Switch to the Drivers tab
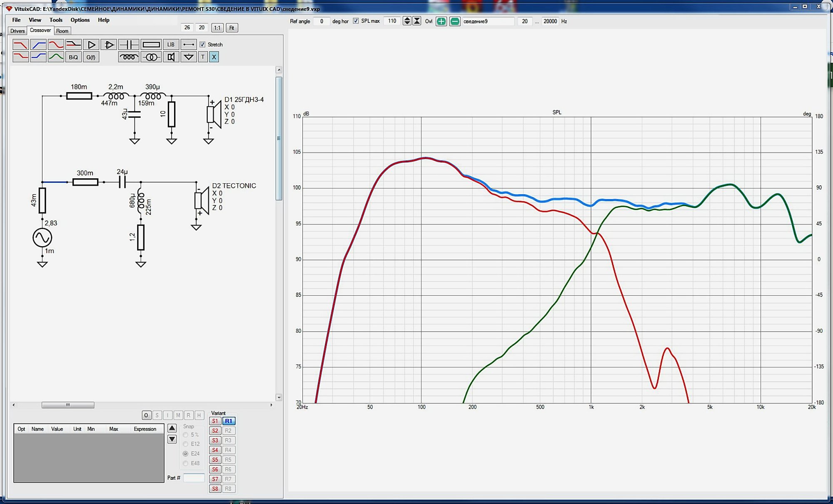Viewport: 833px width, 504px height. tap(17, 31)
